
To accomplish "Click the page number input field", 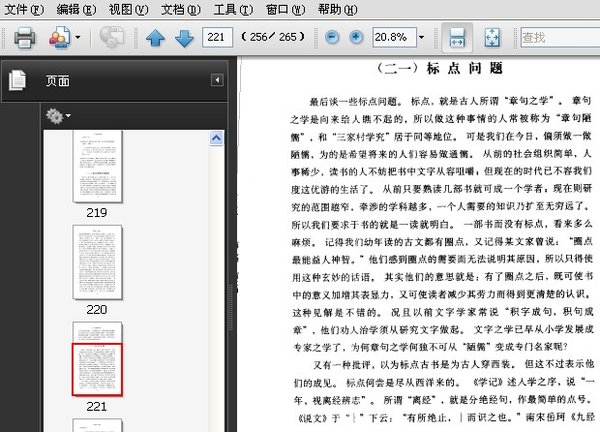I will (x=215, y=38).
